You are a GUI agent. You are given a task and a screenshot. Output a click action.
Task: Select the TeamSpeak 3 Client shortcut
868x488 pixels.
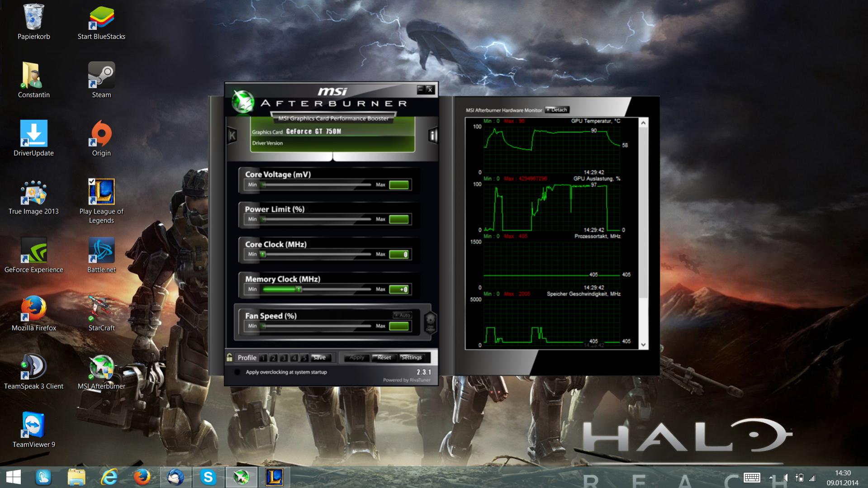33,372
